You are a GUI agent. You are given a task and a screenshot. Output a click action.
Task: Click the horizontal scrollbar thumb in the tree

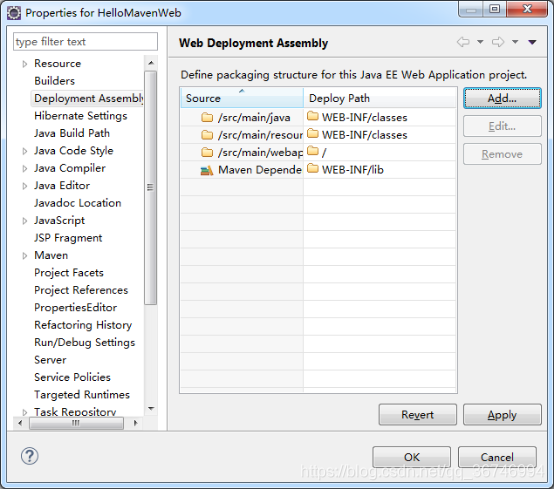click(76, 423)
